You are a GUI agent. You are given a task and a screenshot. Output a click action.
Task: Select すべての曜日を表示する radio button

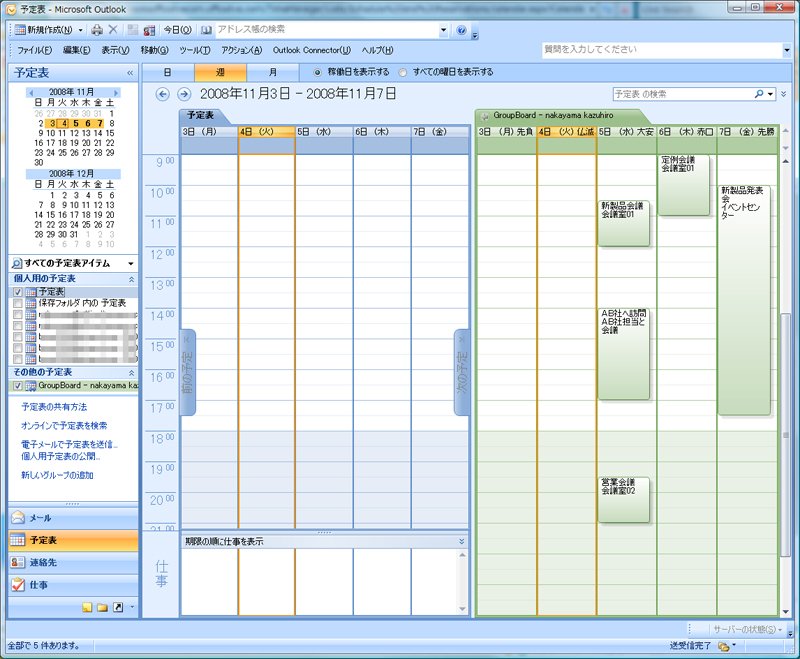[x=403, y=72]
